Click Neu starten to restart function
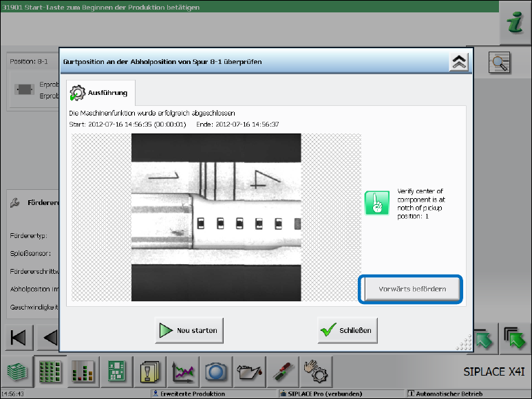 (189, 330)
